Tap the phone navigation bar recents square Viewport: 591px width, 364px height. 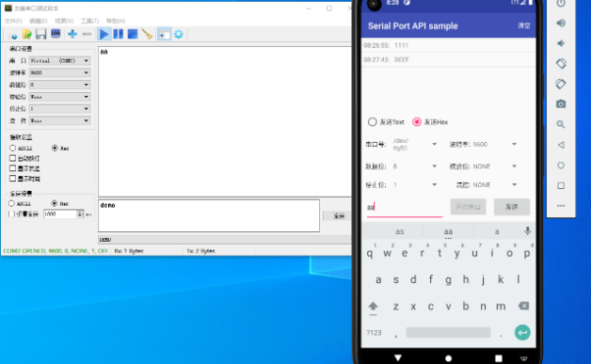tap(498, 358)
